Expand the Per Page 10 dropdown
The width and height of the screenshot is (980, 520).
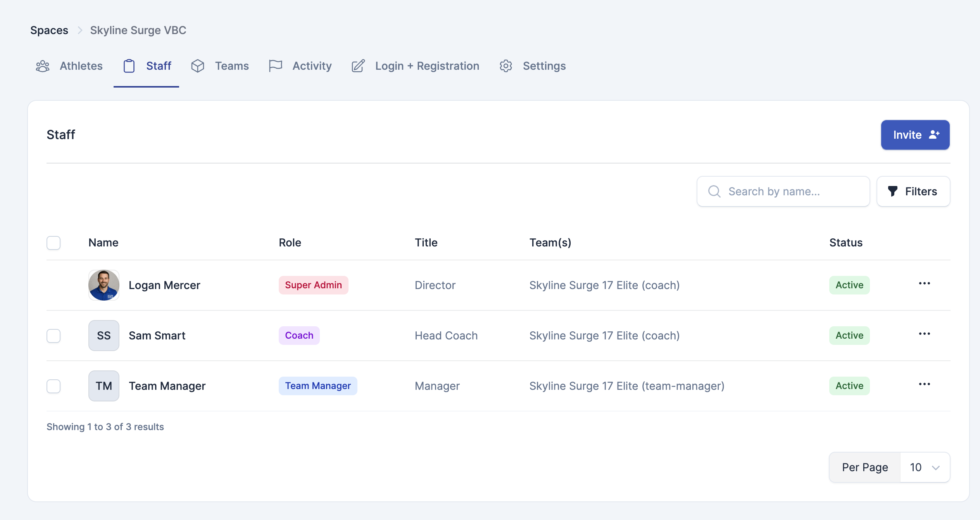pos(924,467)
